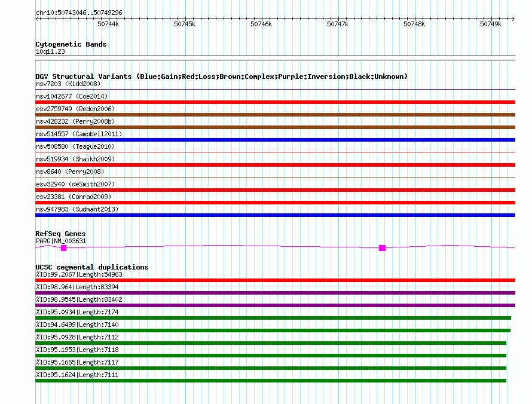This screenshot has width=532, height=404.
Task: Click the red bar under esv23381
Action: [275, 203]
